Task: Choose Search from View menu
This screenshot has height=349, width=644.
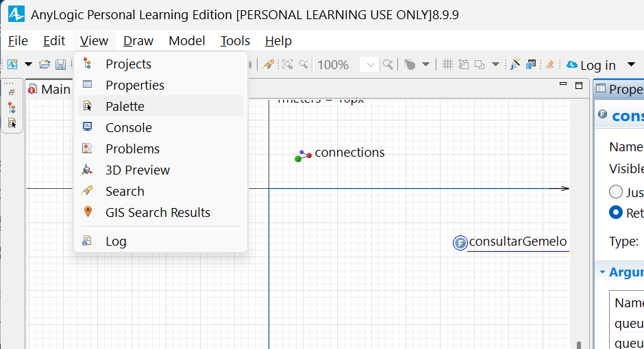Action: click(160, 191)
